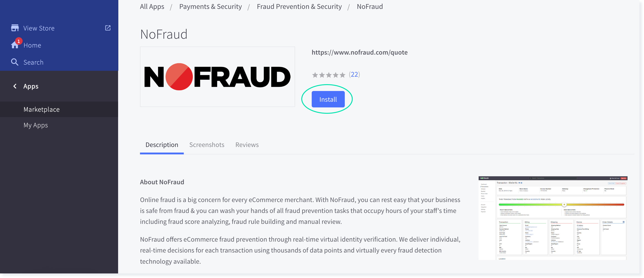Open the 22 reviews count link
644x278 pixels.
(354, 74)
